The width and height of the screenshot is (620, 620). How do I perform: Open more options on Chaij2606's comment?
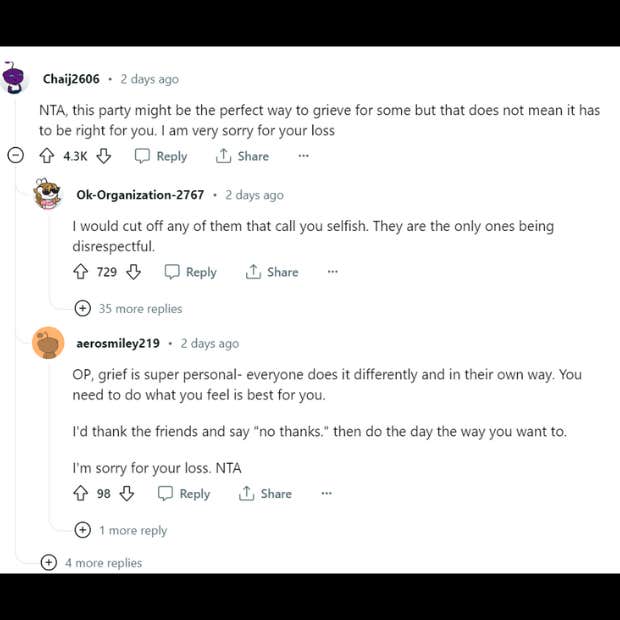point(304,156)
